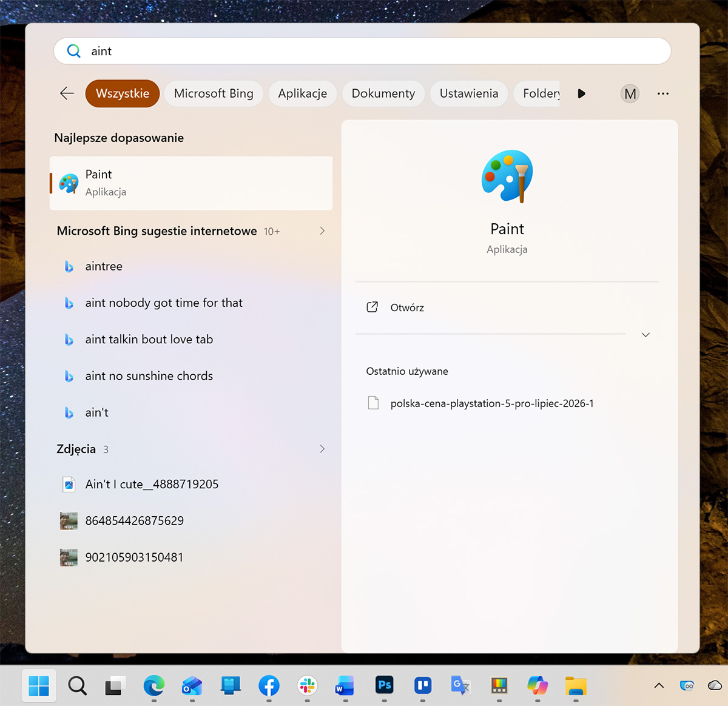The height and width of the screenshot is (706, 728).
Task: Select the Dokumenty filter tab
Action: [383, 93]
